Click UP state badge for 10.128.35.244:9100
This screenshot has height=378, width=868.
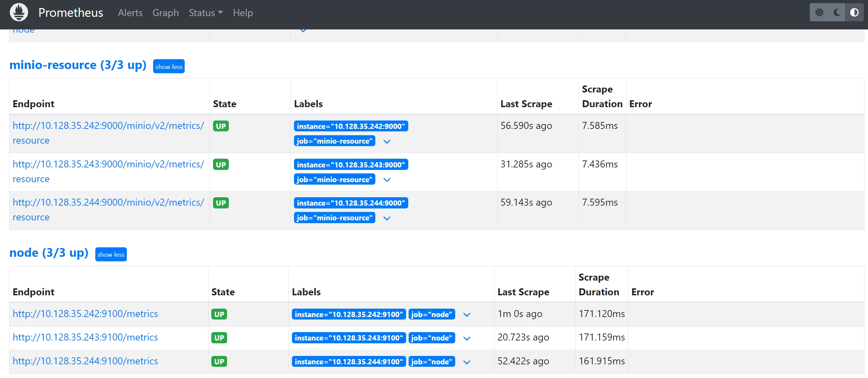(219, 362)
